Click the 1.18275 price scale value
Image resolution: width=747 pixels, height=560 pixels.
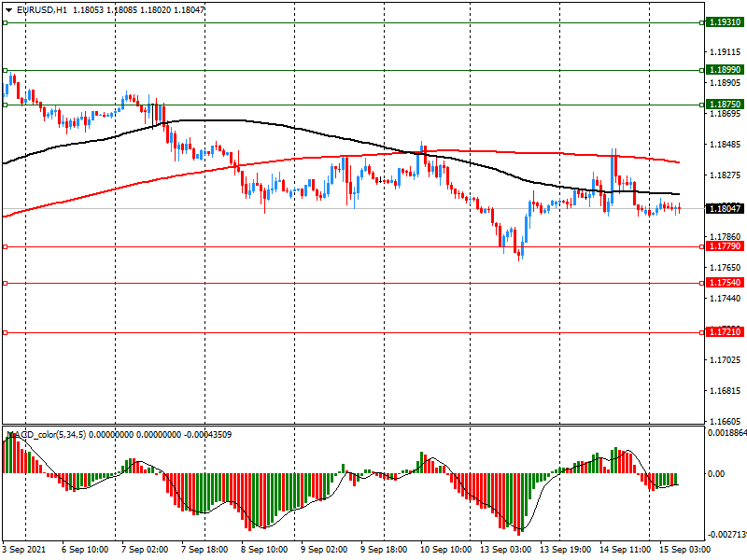[726, 175]
